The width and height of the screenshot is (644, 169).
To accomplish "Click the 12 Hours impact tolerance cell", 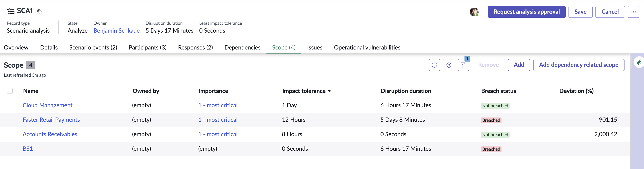I will point(294,120).
